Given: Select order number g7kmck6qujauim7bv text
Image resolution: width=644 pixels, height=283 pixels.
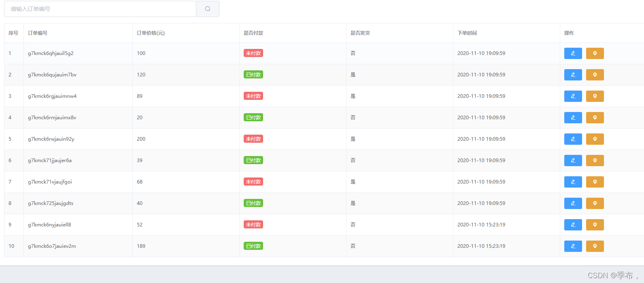Looking at the screenshot, I should 52,75.
